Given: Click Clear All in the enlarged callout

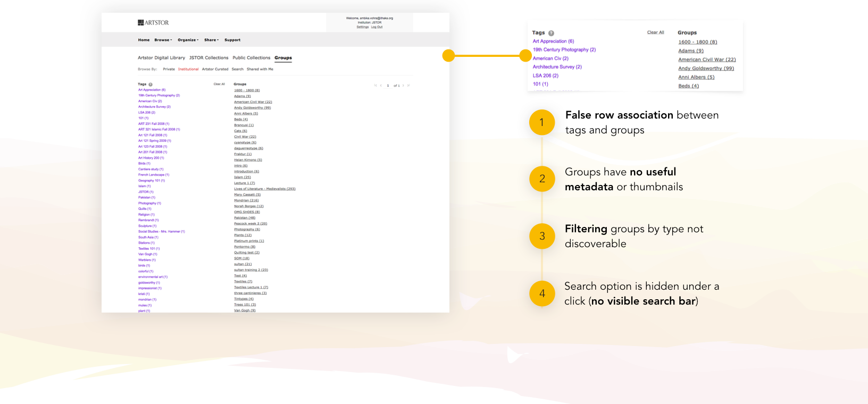Looking at the screenshot, I should [656, 32].
